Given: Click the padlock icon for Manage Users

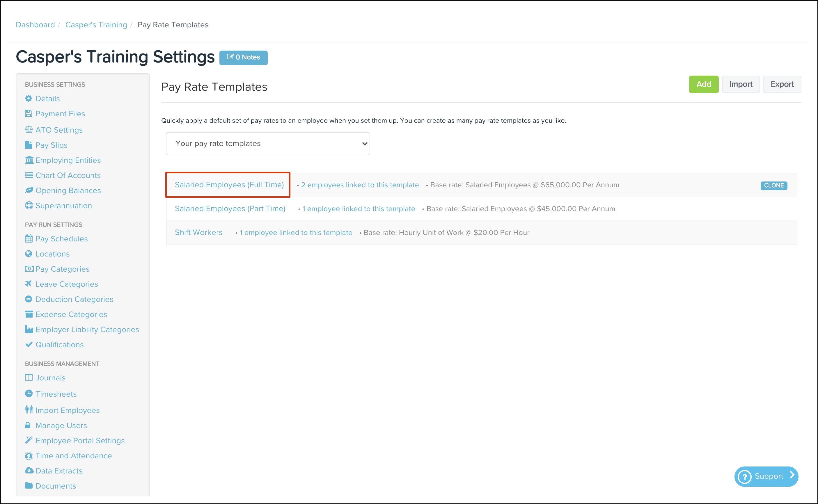Looking at the screenshot, I should 28,425.
